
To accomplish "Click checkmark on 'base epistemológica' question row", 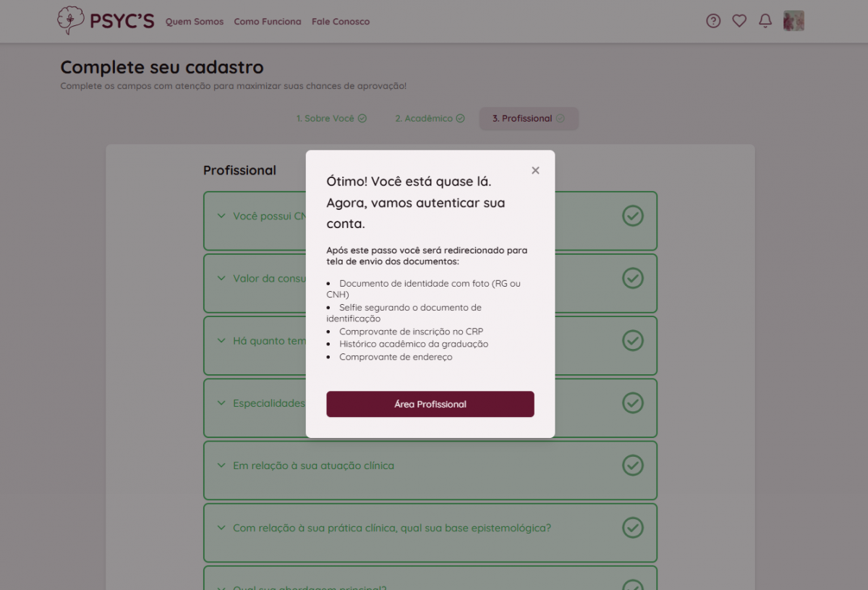I will coord(633,528).
